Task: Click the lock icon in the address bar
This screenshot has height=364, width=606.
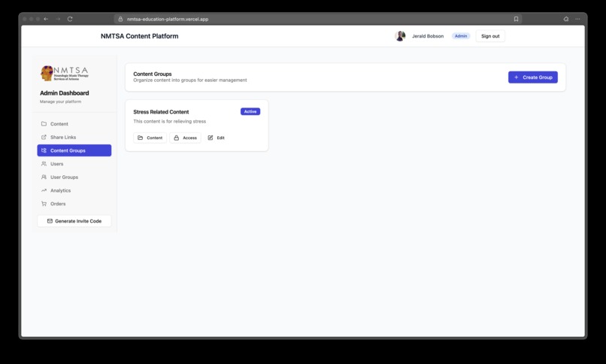Action: point(120,19)
